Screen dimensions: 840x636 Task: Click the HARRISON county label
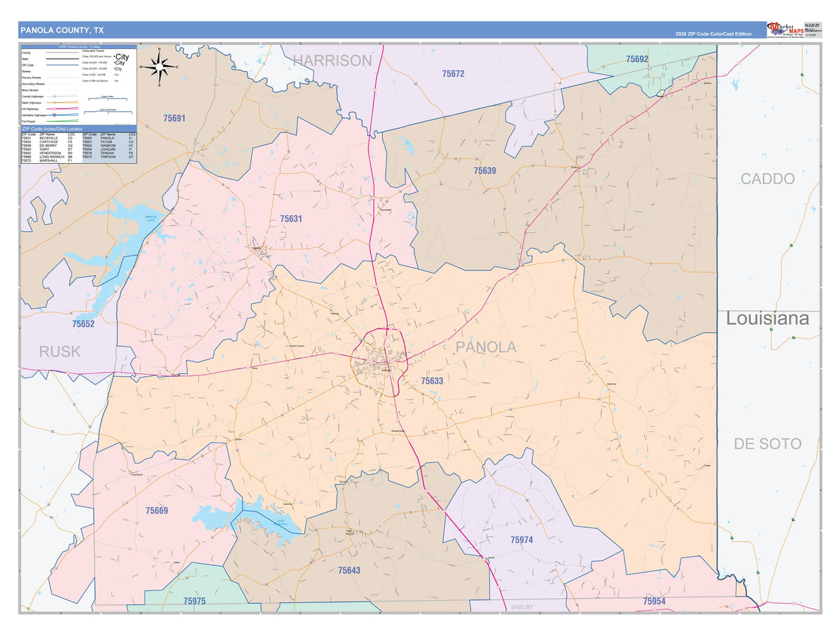[332, 60]
